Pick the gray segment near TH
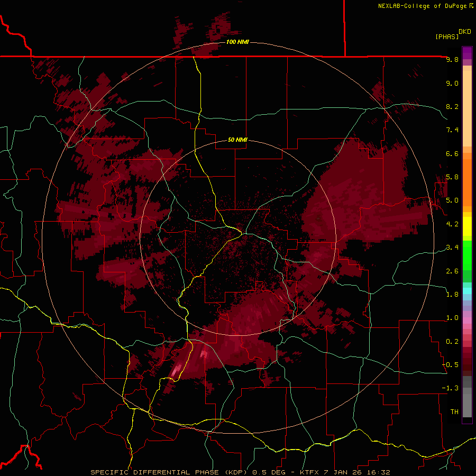 [x=467, y=404]
